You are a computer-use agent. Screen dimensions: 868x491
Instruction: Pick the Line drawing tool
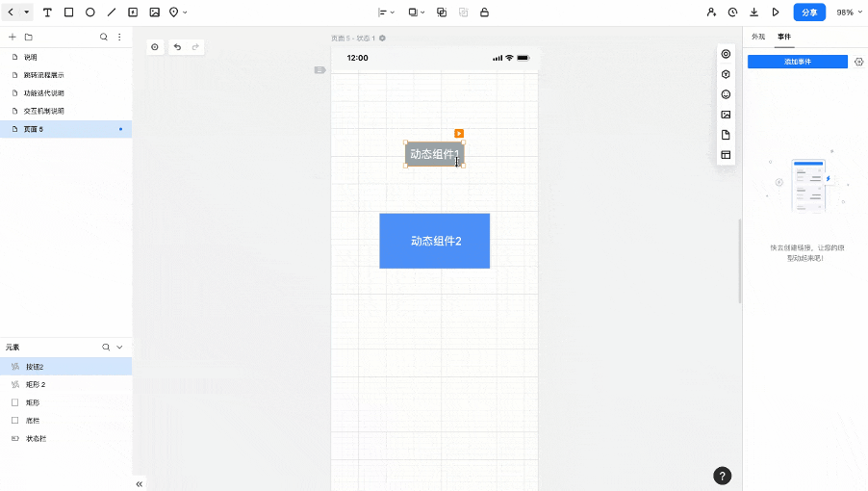pyautogui.click(x=112, y=13)
